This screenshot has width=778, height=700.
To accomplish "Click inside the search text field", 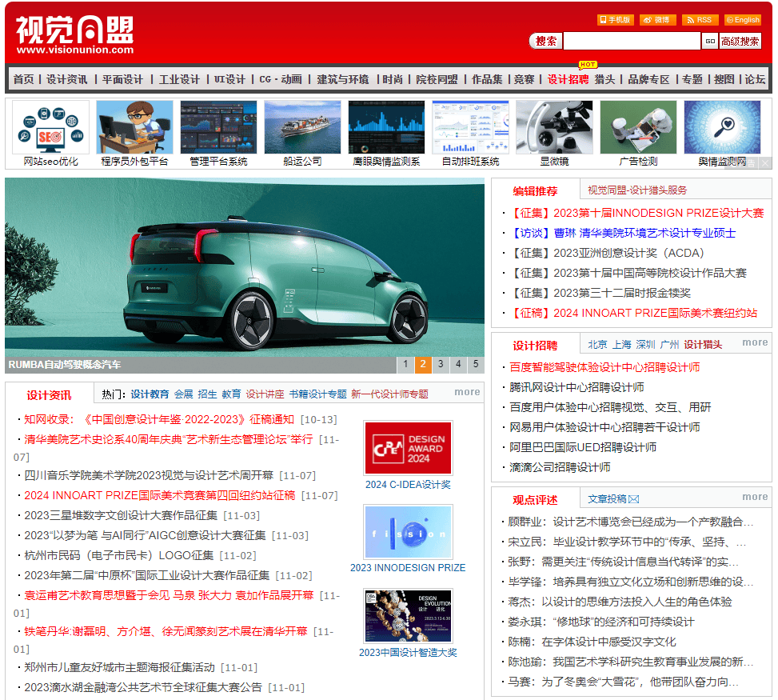I will coord(631,41).
